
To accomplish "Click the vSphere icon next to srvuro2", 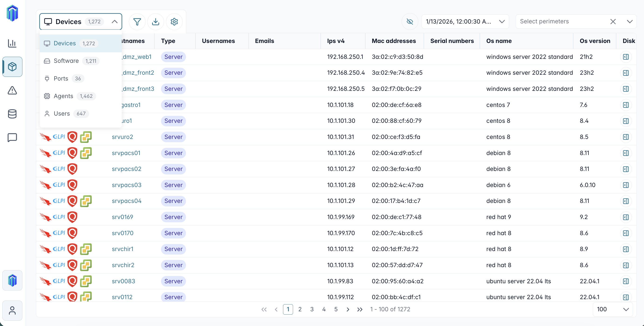I will (x=86, y=137).
